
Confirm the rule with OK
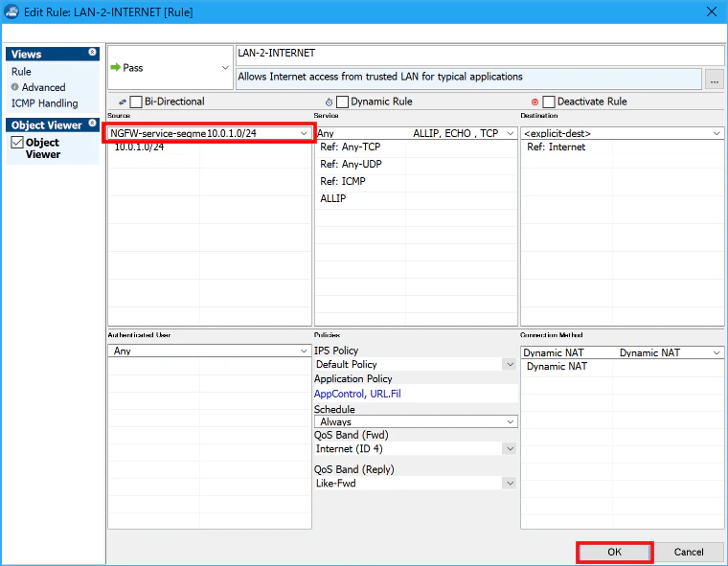tap(615, 552)
